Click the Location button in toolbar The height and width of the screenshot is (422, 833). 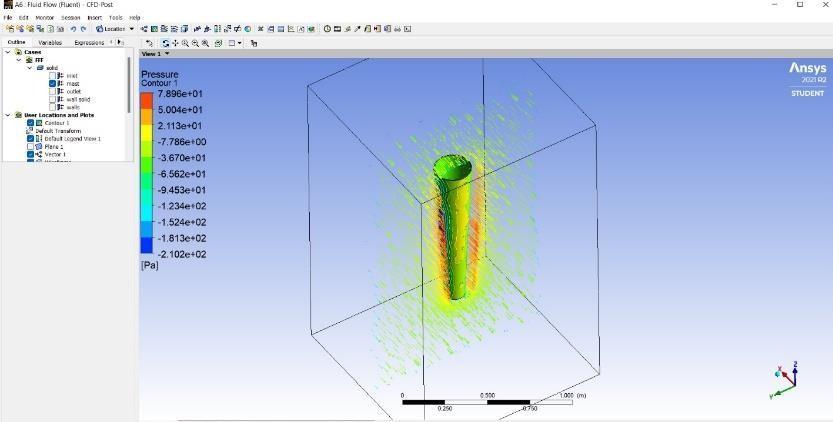(111, 29)
